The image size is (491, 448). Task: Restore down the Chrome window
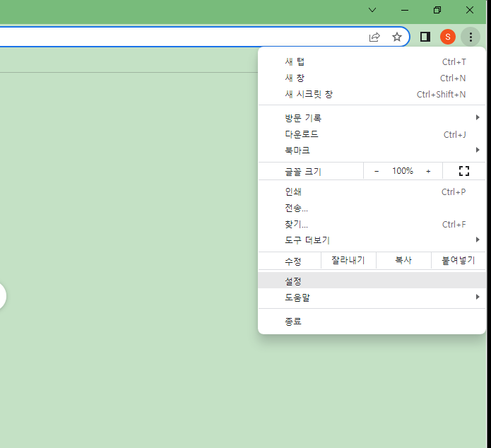click(437, 10)
